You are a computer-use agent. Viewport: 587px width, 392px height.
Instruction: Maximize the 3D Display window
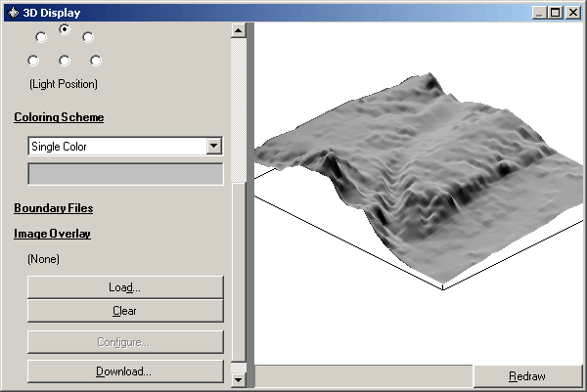point(555,13)
